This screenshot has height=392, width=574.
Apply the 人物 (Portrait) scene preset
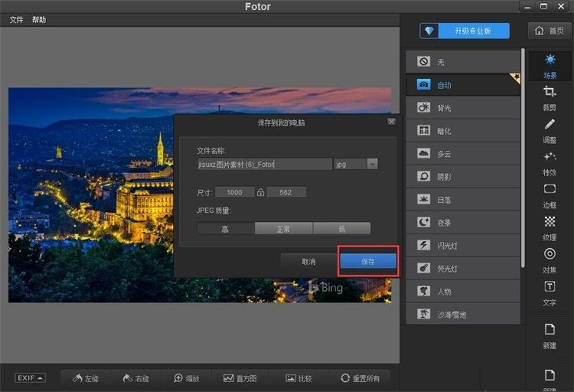[x=463, y=291]
